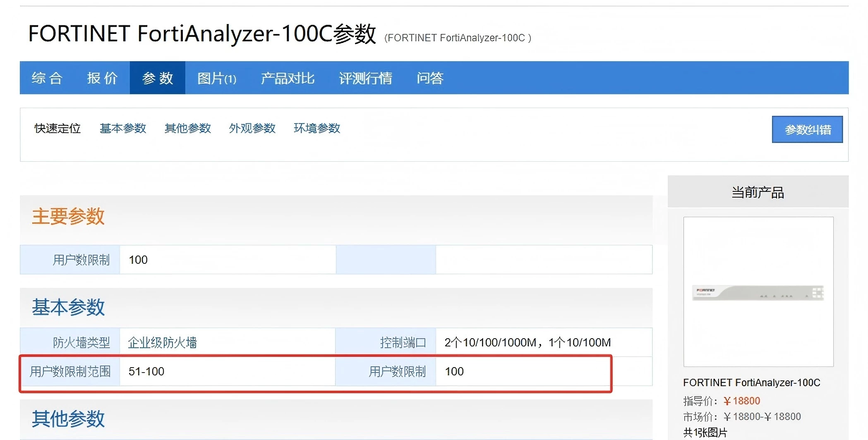Image resolution: width=868 pixels, height=440 pixels.
Task: Click the 快速定位 label
Action: click(x=58, y=128)
